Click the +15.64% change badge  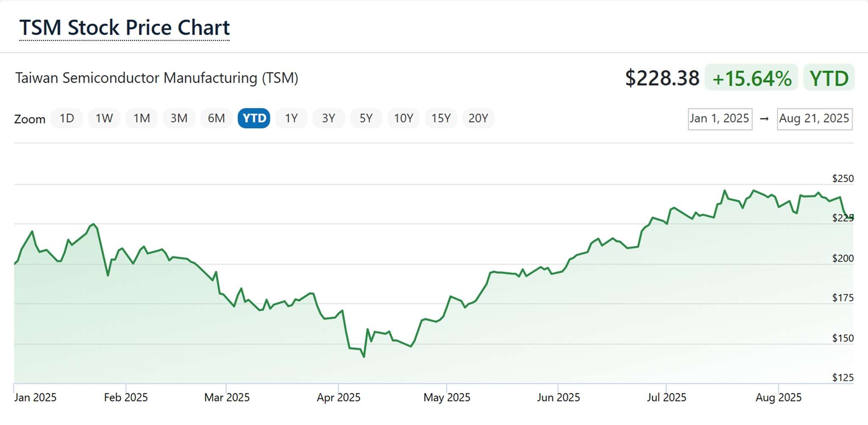(x=751, y=78)
